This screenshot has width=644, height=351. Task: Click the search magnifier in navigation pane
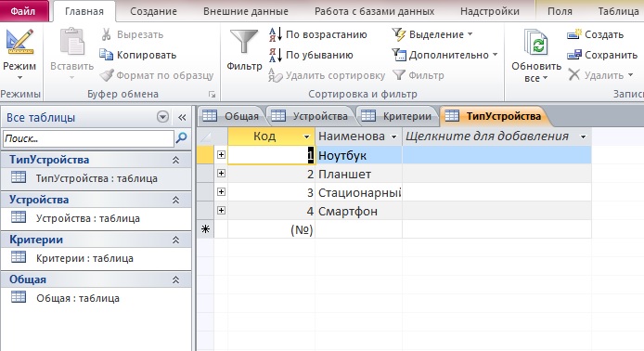click(x=181, y=138)
